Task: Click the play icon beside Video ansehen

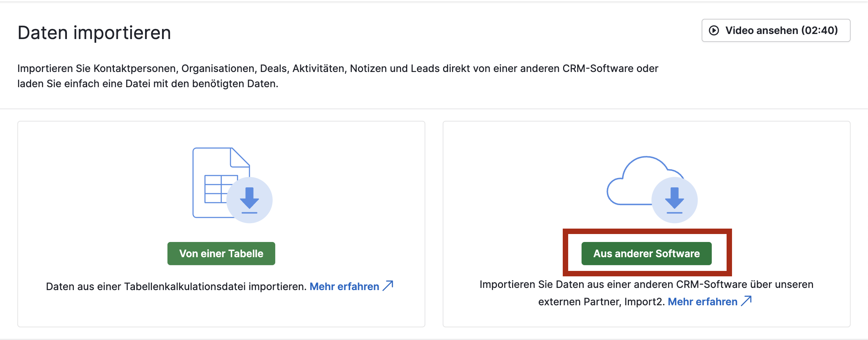Action: pos(714,30)
